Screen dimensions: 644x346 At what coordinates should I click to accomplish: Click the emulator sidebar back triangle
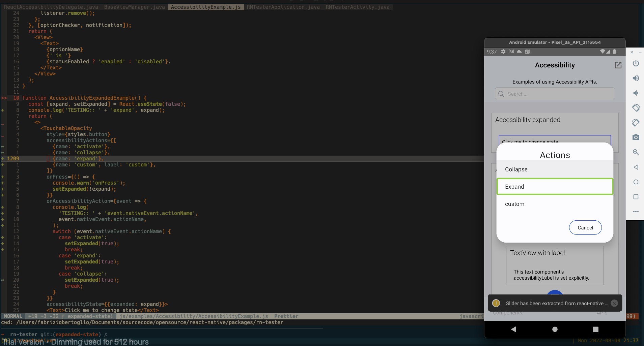tap(636, 167)
